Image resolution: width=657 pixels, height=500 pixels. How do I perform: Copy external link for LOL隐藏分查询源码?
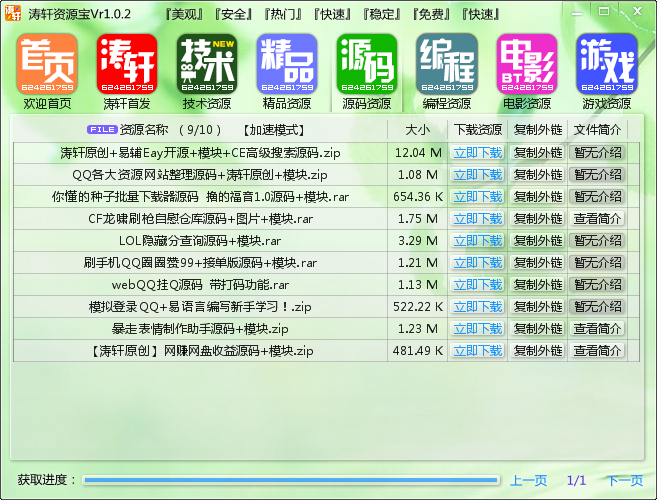(x=538, y=241)
